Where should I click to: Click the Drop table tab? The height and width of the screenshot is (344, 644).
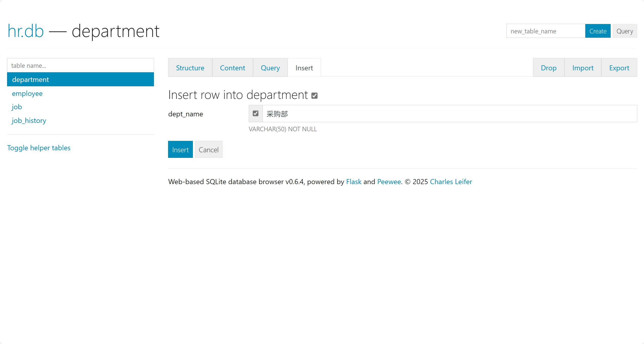[548, 68]
